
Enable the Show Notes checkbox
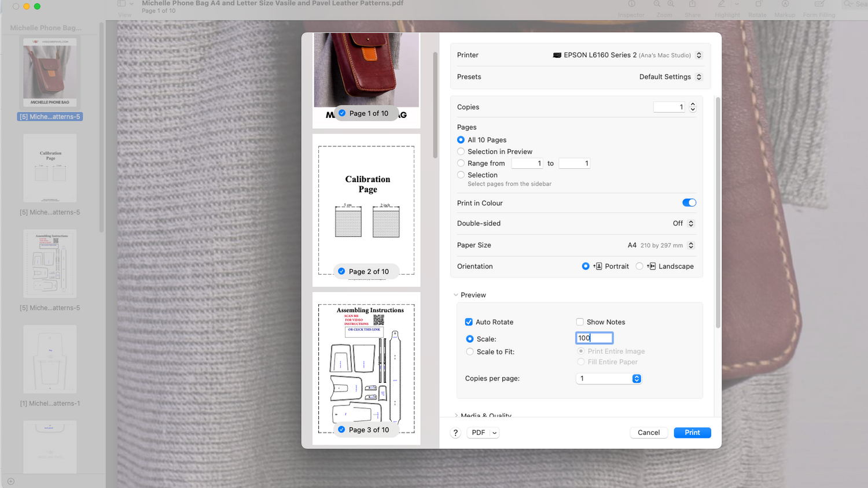click(580, 322)
